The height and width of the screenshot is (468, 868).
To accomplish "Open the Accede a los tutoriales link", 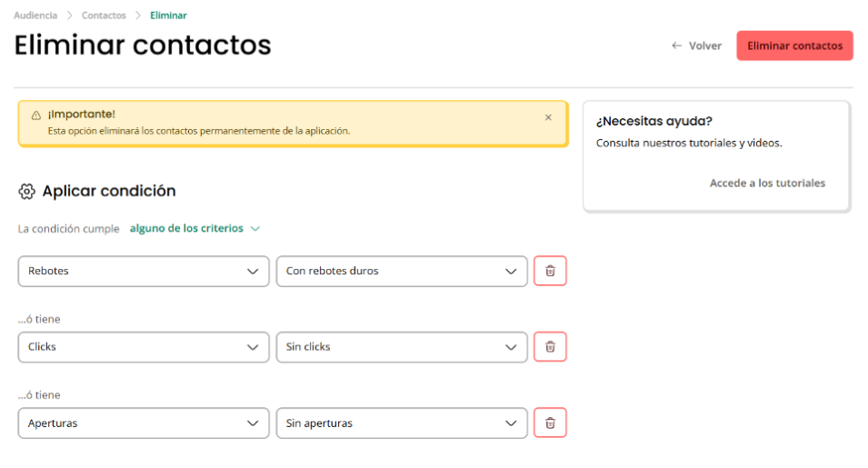I will click(767, 183).
